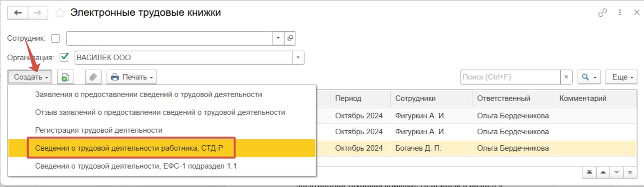Open the Печать dropdown button

(x=132, y=77)
